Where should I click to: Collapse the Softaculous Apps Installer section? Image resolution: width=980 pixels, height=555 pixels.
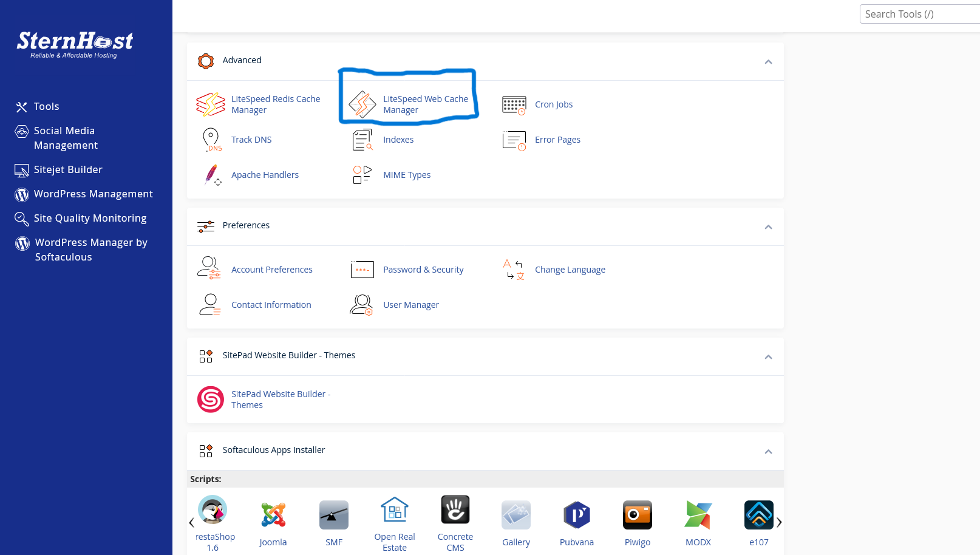point(768,452)
